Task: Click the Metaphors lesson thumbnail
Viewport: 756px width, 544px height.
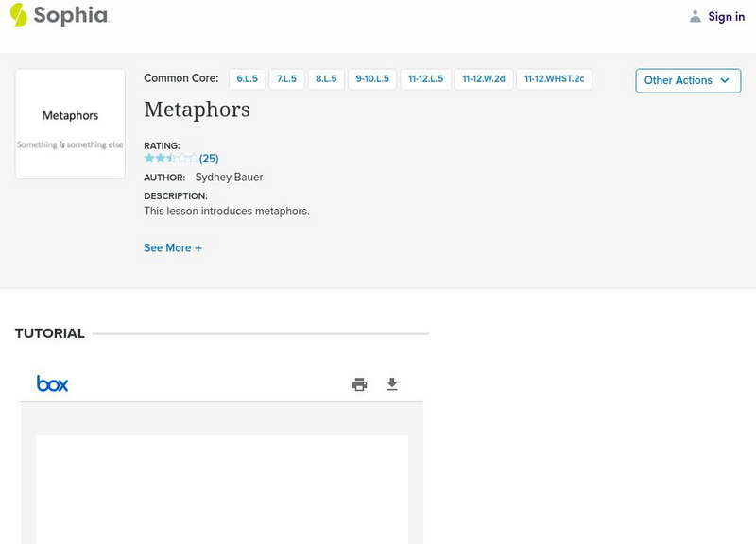Action: coord(70,124)
